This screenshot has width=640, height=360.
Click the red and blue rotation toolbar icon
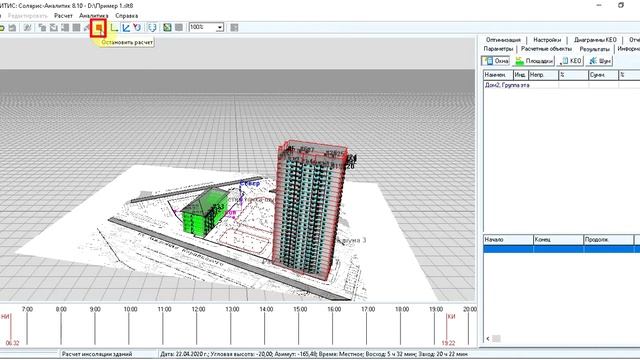137,28
